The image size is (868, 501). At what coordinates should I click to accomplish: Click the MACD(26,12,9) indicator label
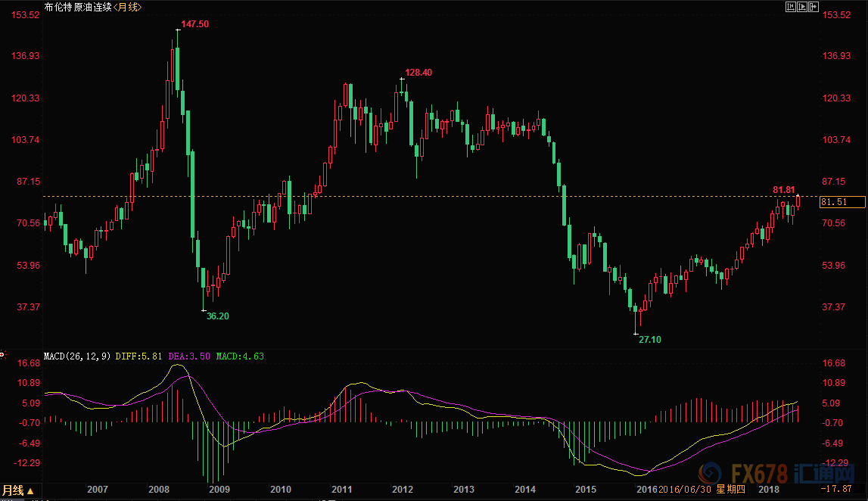point(77,355)
